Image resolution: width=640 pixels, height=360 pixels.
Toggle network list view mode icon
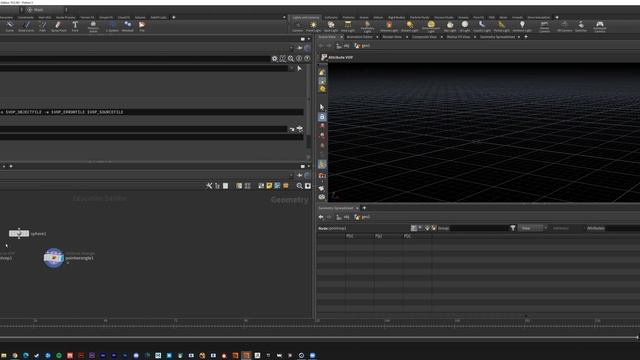click(217, 186)
